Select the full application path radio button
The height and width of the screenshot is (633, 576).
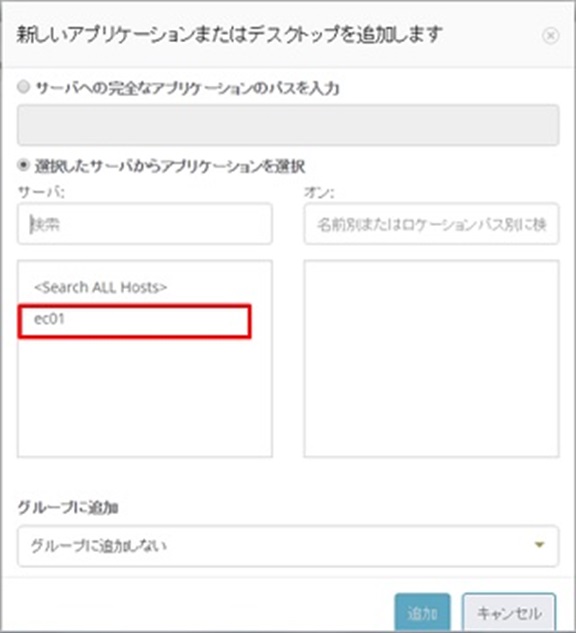[23, 87]
